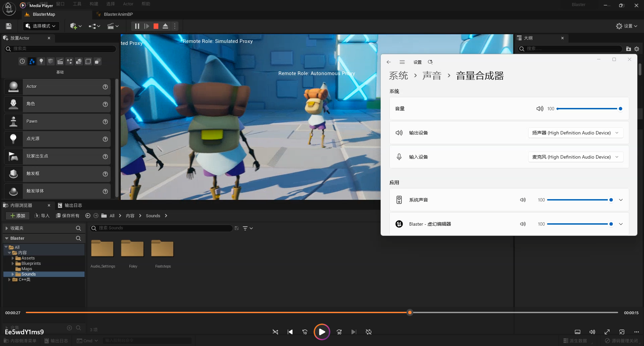Select the Visual Effects sparkle filter
Screen dimensions: 644x346
click(69, 61)
